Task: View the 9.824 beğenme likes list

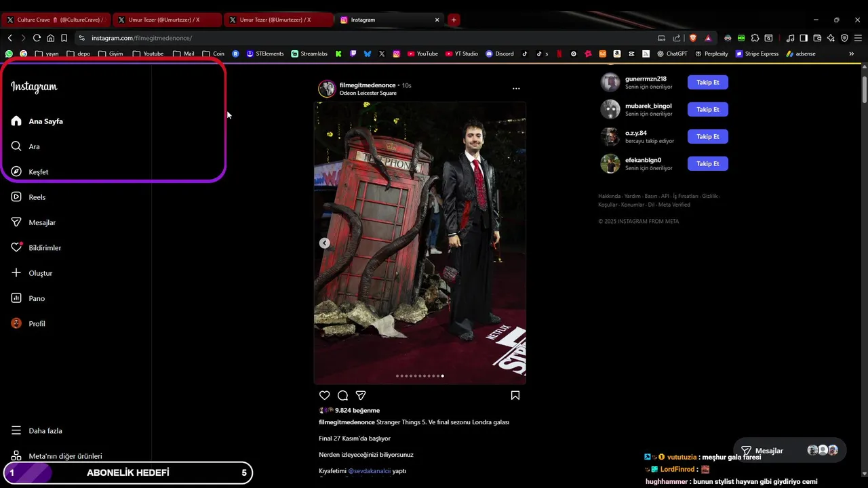Action: coord(357,411)
